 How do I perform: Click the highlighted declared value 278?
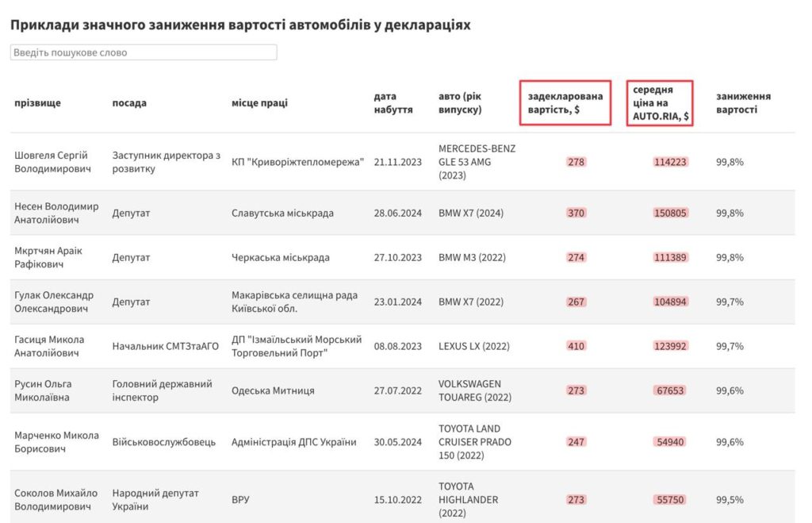pyautogui.click(x=576, y=162)
